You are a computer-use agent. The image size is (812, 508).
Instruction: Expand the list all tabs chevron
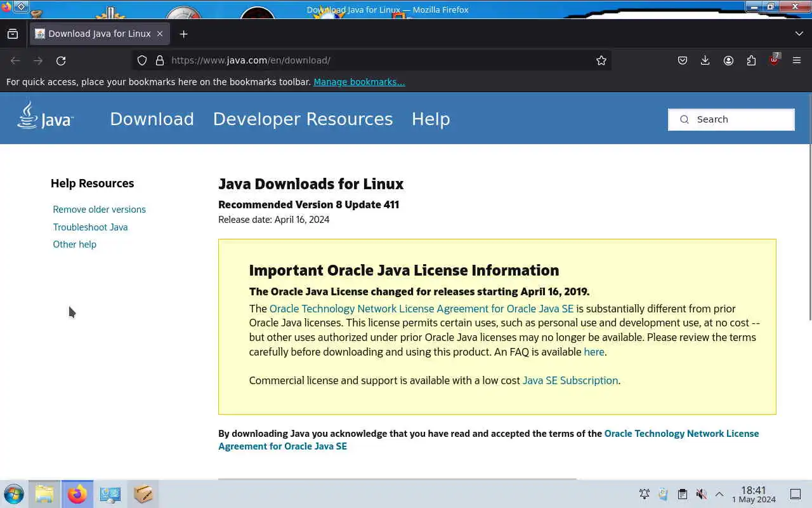point(799,34)
